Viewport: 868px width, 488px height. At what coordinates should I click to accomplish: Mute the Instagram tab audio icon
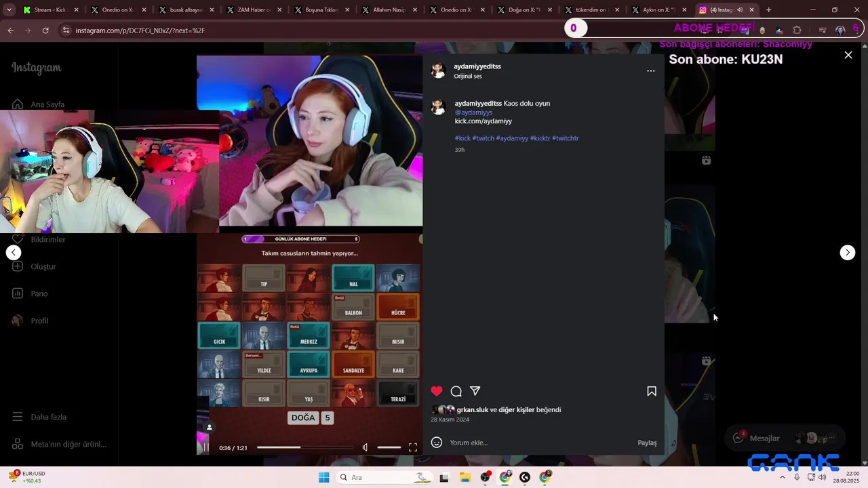coord(740,10)
